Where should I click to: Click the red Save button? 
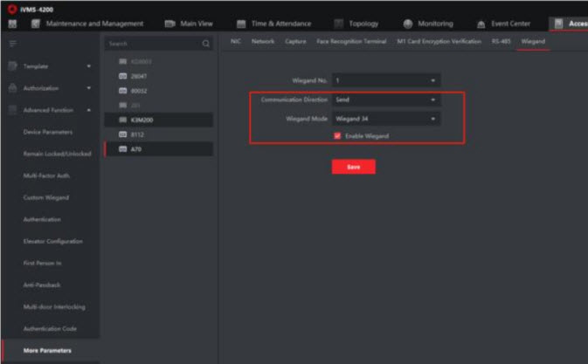353,167
